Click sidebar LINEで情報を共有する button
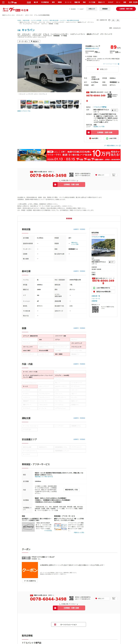The height and width of the screenshot is (644, 138). click(103, 288)
